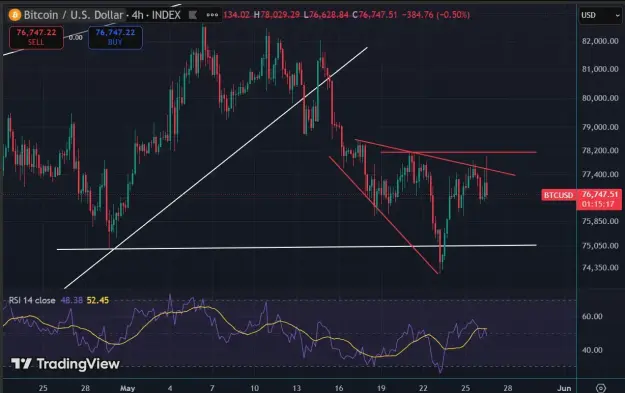The width and height of the screenshot is (625, 393).
Task: Click date 10 on the time axis
Action: [254, 388]
